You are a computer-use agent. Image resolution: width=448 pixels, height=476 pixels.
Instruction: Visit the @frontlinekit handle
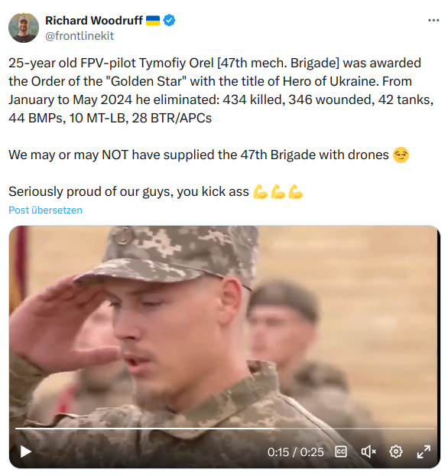80,36
